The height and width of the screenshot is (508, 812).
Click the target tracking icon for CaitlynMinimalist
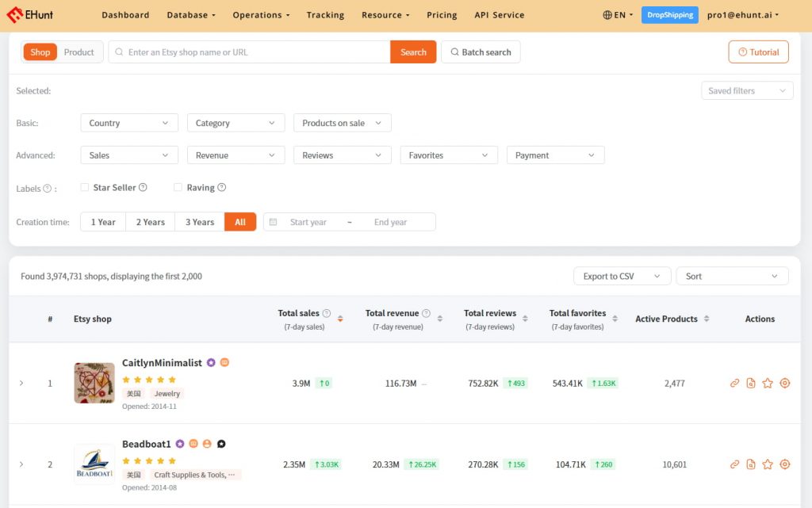(785, 384)
